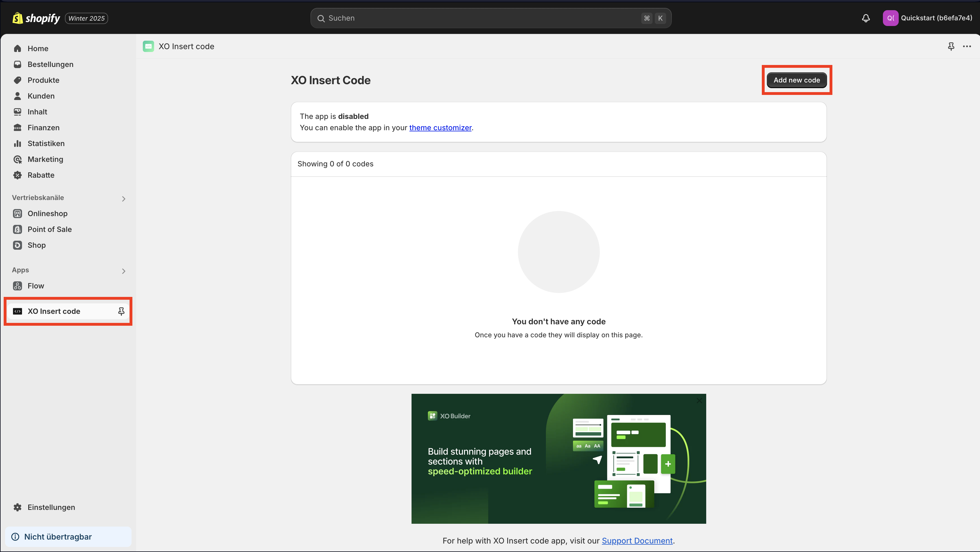980x552 pixels.
Task: Open Rabatte page
Action: [68, 175]
